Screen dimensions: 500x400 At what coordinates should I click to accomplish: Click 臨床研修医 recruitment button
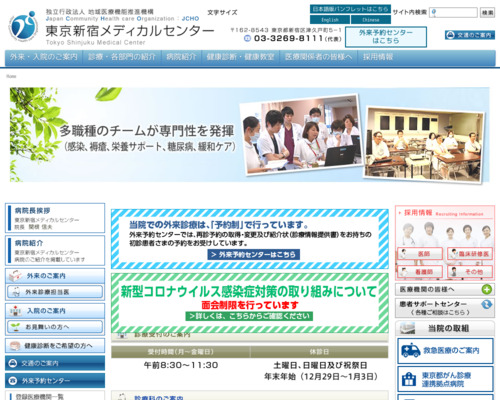[470, 254]
